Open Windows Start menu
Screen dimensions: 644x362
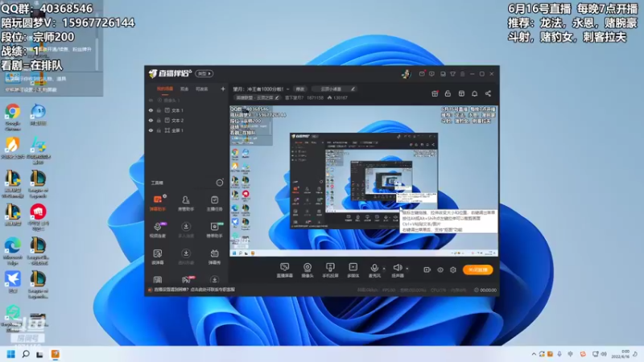11,354
